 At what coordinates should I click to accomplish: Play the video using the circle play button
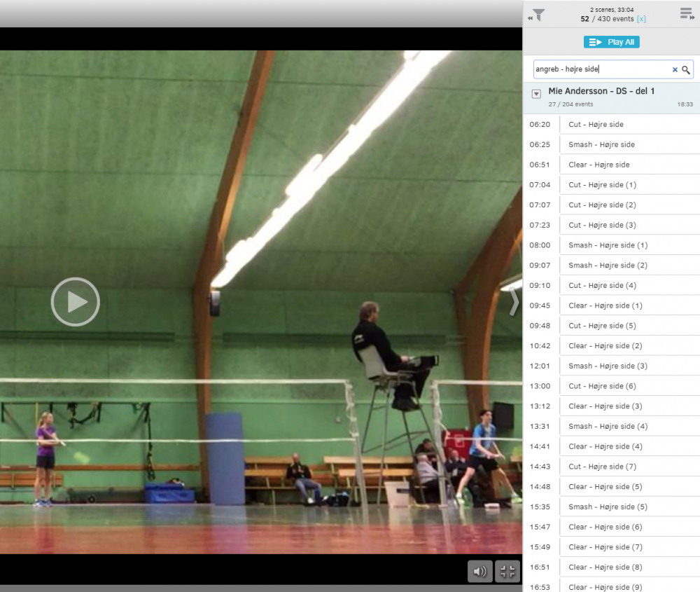click(76, 302)
